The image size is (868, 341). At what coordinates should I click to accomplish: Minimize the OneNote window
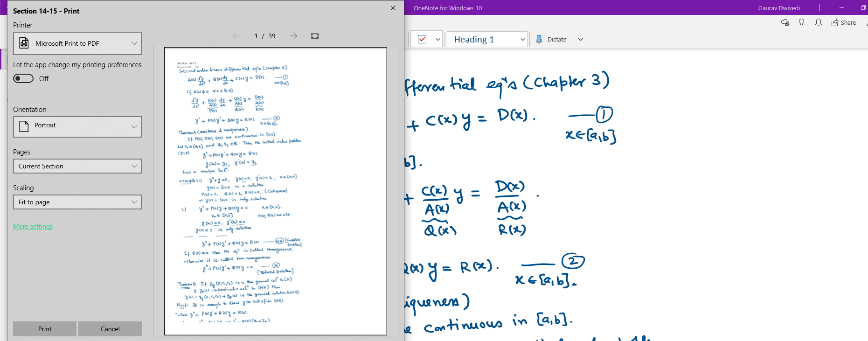842,8
